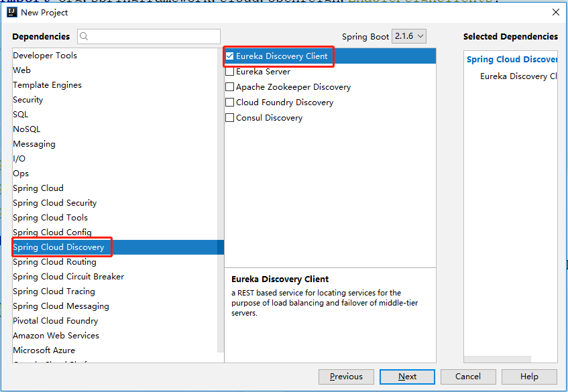Select the I/O category
Viewport: 568px width, 392px height.
[x=115, y=159]
